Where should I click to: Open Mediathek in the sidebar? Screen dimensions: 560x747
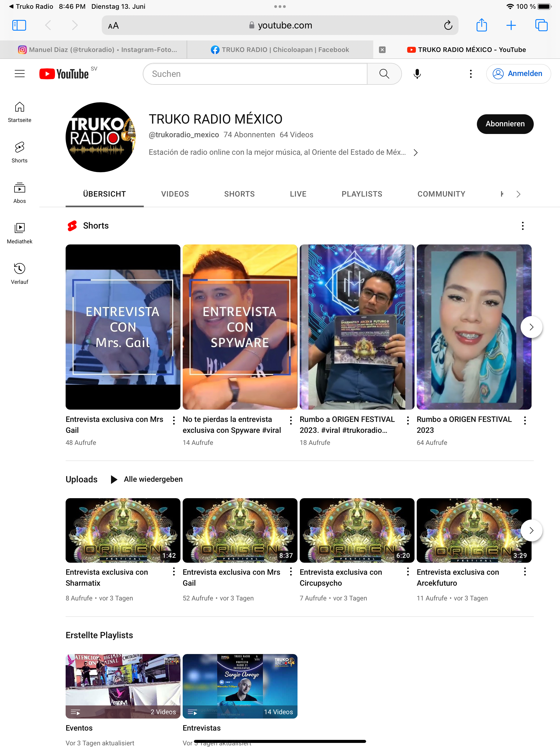tap(20, 233)
